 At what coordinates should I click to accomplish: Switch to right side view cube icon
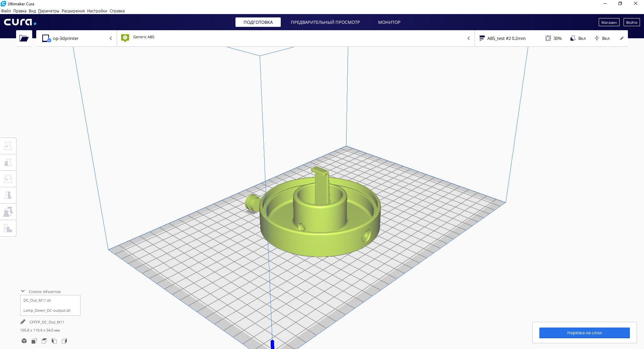tap(64, 341)
